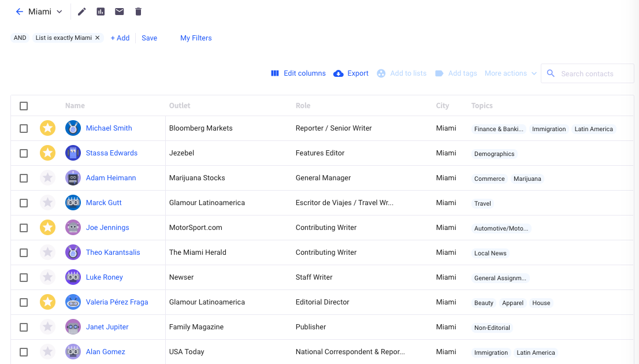Delete the list with trash icon
639x364 pixels.
[138, 12]
